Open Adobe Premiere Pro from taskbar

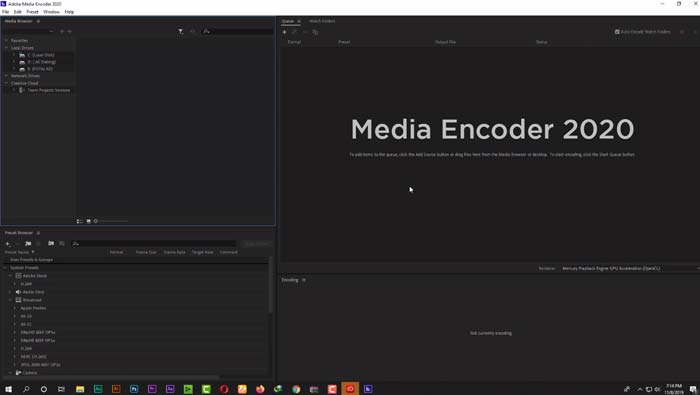tap(152, 389)
